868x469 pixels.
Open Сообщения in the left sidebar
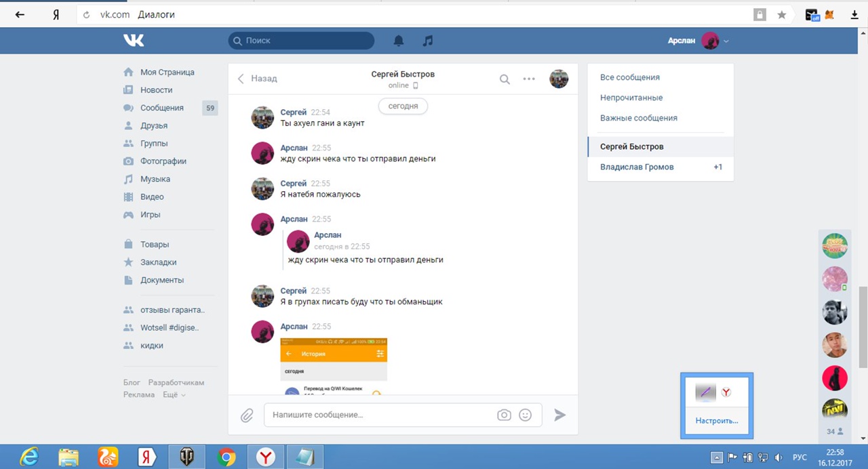(x=161, y=108)
